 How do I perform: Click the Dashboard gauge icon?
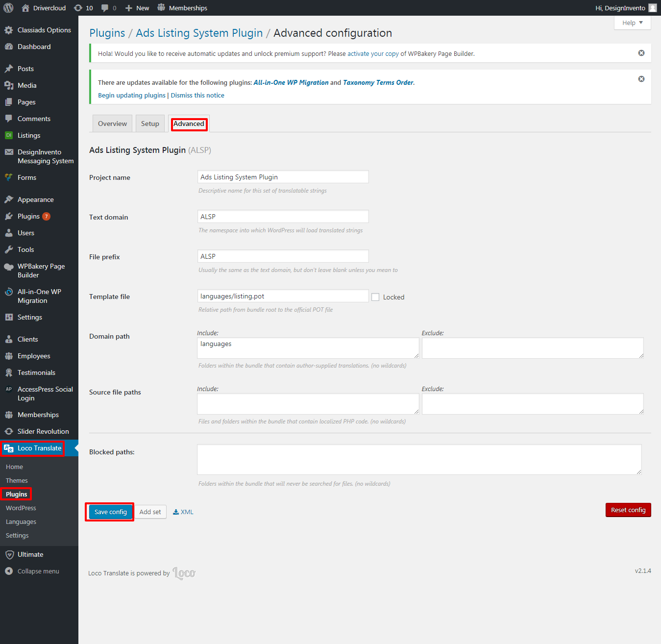[9, 47]
